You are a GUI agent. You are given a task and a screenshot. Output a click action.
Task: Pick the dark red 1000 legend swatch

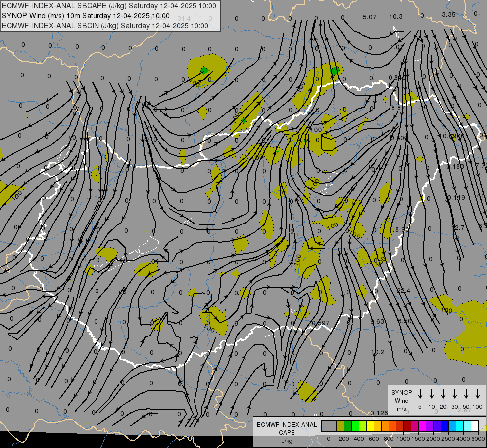point(407,426)
